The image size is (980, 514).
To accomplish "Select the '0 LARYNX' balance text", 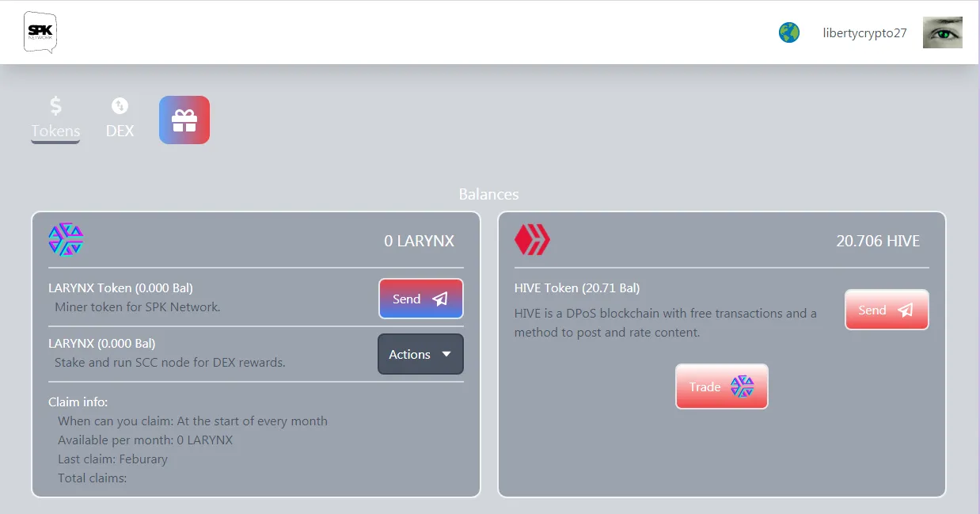I will (420, 241).
